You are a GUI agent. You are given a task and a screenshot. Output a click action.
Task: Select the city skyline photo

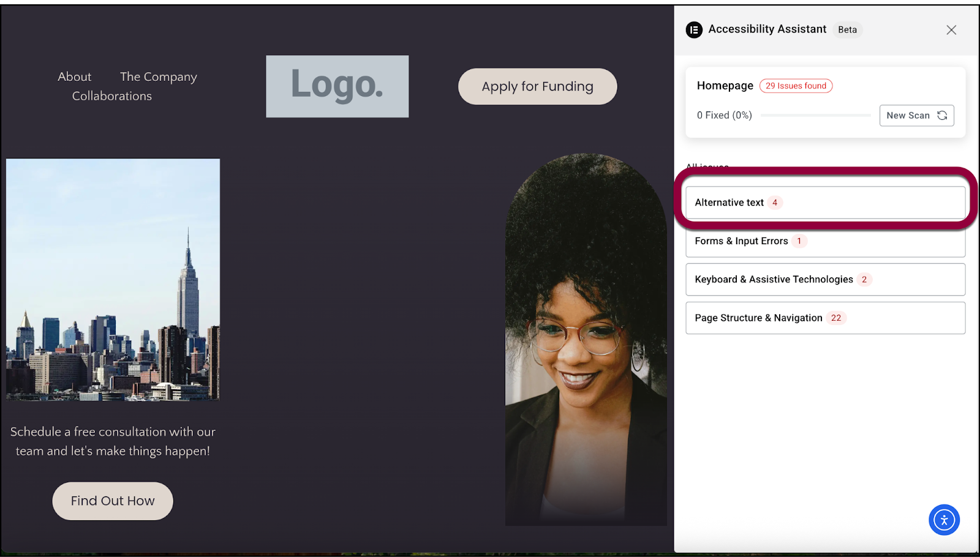point(113,280)
